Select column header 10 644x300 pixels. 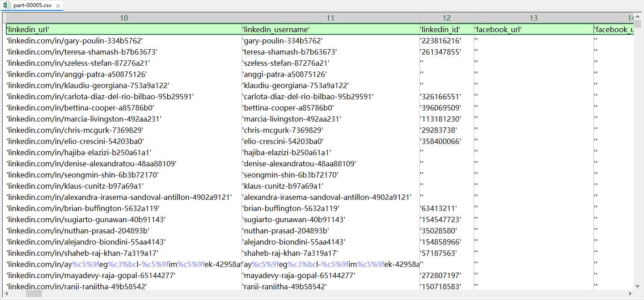(x=124, y=18)
